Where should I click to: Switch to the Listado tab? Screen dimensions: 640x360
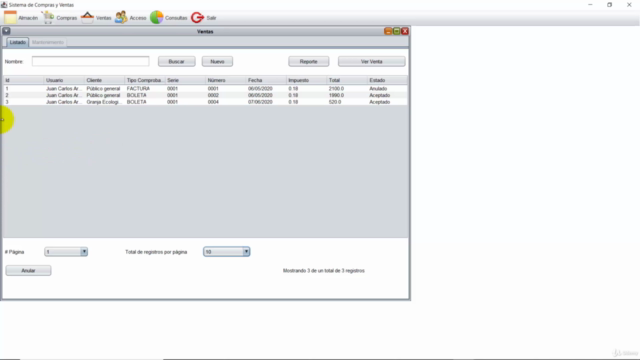[18, 42]
